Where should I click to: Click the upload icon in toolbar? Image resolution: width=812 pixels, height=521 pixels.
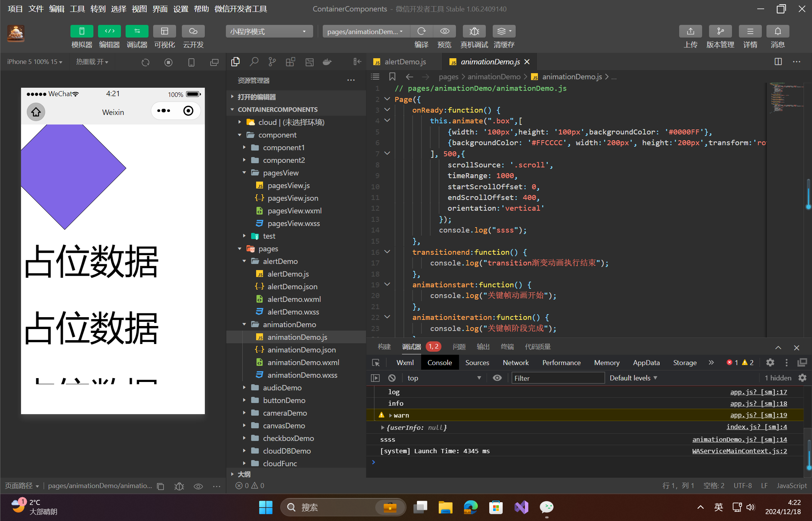[x=690, y=31]
